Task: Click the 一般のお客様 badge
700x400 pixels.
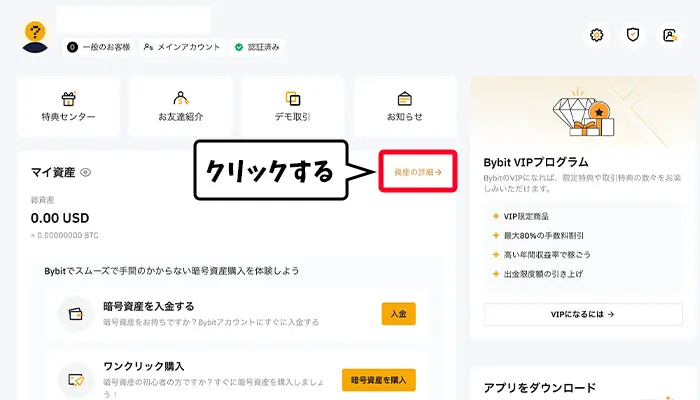Action: (99, 47)
